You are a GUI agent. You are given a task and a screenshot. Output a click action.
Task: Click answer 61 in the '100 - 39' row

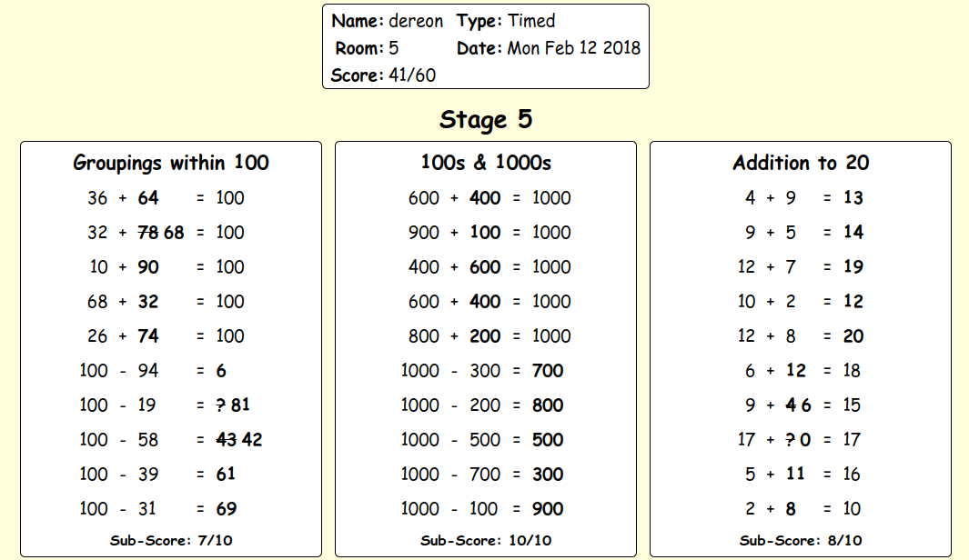pos(226,475)
